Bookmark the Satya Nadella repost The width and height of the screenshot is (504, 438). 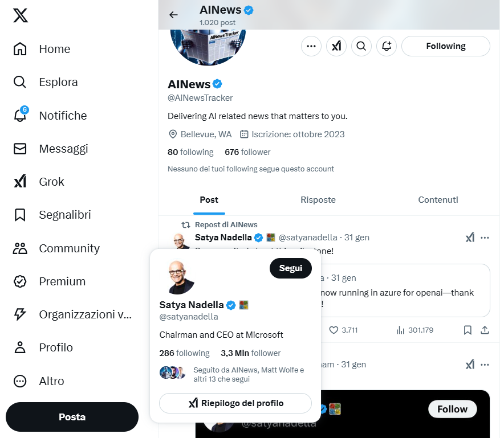[468, 330]
